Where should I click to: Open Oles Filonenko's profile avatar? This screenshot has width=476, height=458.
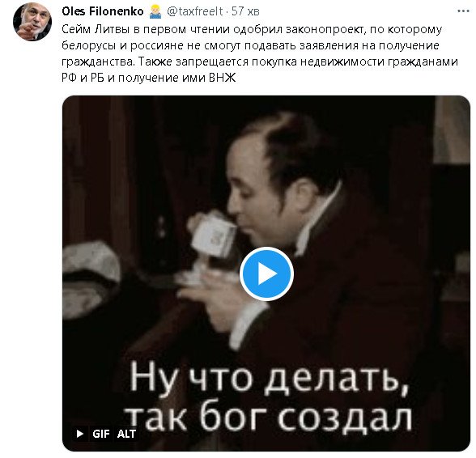[32, 22]
